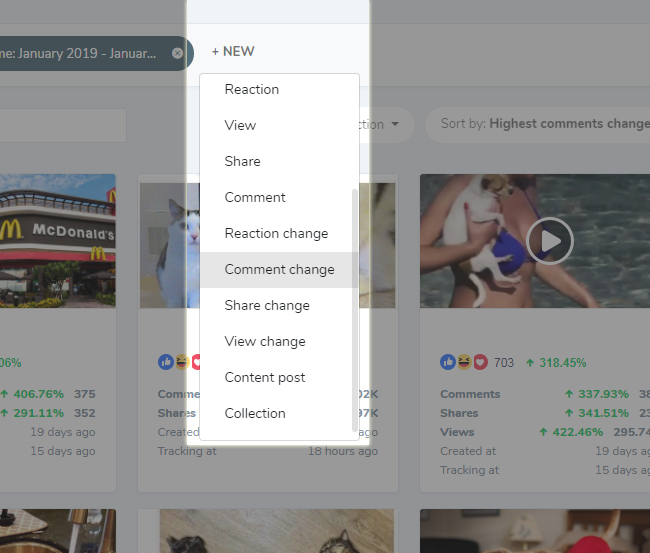
Task: Remove the January 2019 time filter chip
Action: (177, 53)
